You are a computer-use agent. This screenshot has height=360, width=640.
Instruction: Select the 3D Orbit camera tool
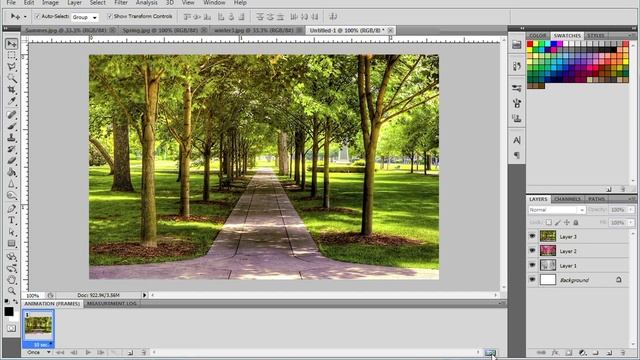[11, 269]
